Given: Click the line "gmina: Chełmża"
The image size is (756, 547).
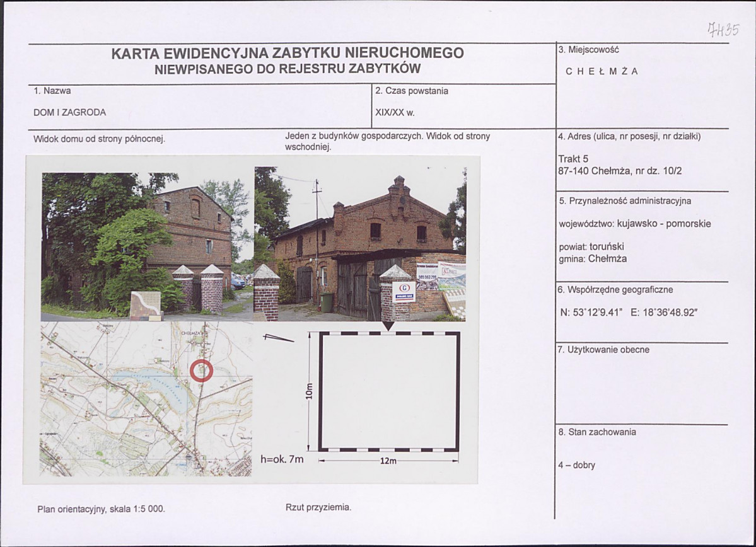Looking at the screenshot, I should (x=593, y=259).
